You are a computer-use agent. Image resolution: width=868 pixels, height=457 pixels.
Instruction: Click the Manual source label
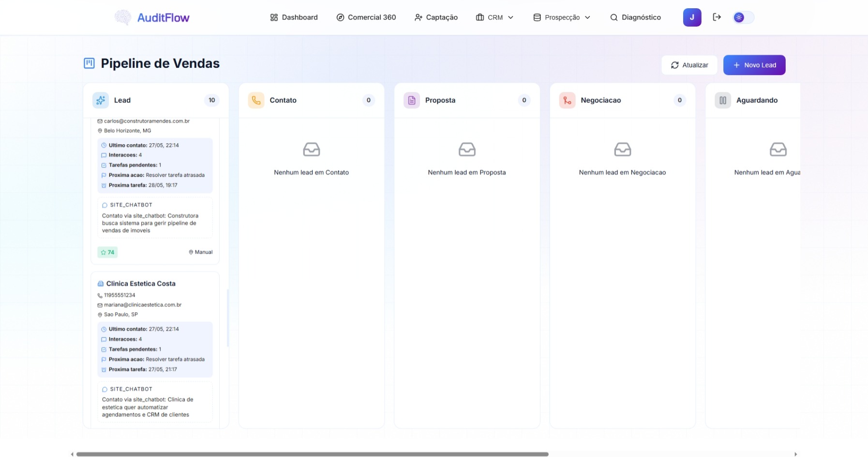click(x=201, y=252)
